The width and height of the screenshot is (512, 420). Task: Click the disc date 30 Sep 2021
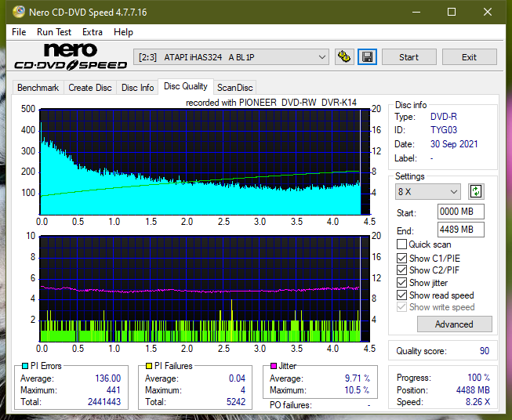coord(454,144)
